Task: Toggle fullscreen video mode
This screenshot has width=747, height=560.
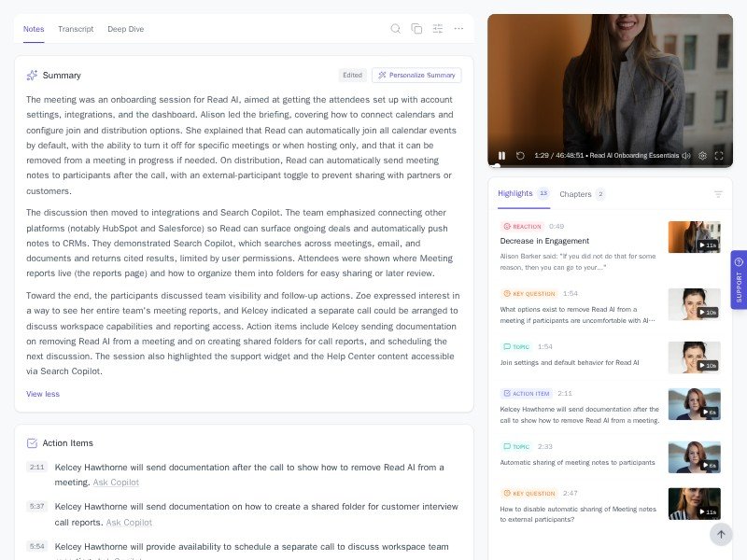Action: 719,156
